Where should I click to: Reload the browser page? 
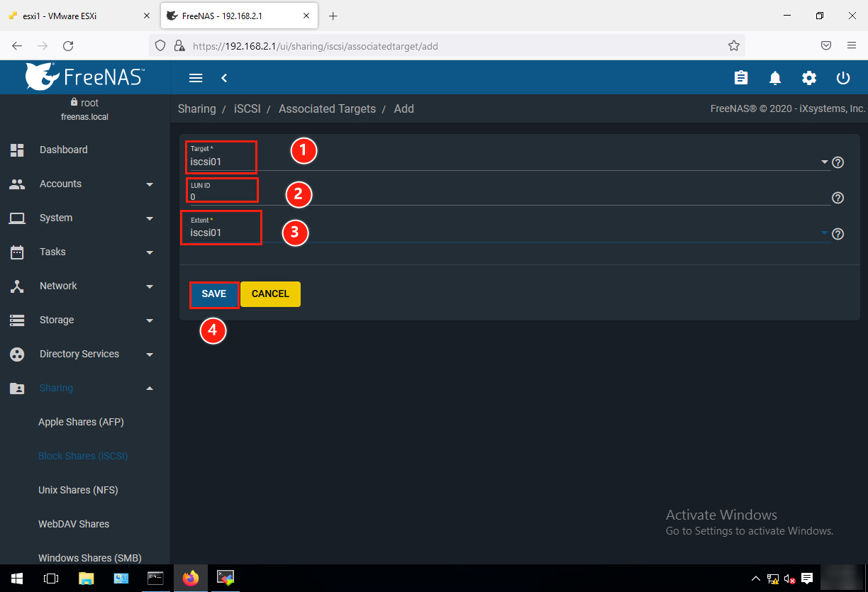68,45
